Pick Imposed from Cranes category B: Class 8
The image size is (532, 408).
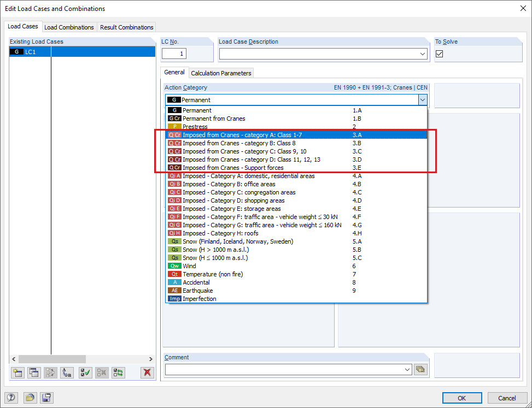(296, 143)
